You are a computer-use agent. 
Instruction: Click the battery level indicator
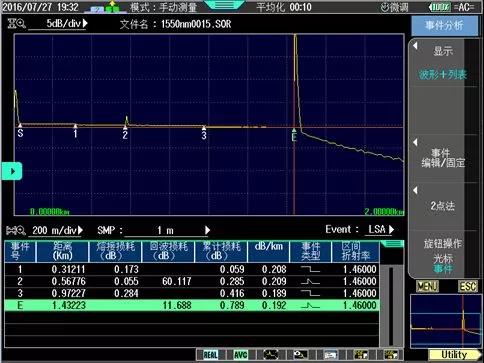439,7
